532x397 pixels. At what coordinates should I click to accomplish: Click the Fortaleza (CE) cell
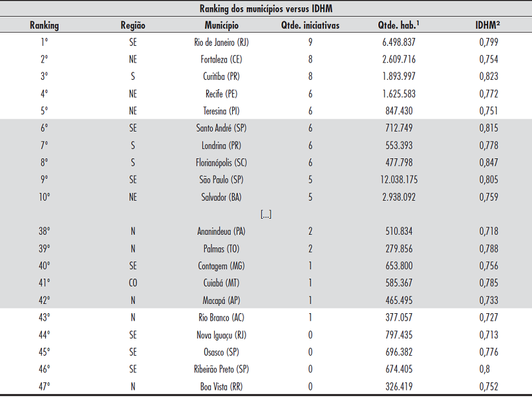221,59
